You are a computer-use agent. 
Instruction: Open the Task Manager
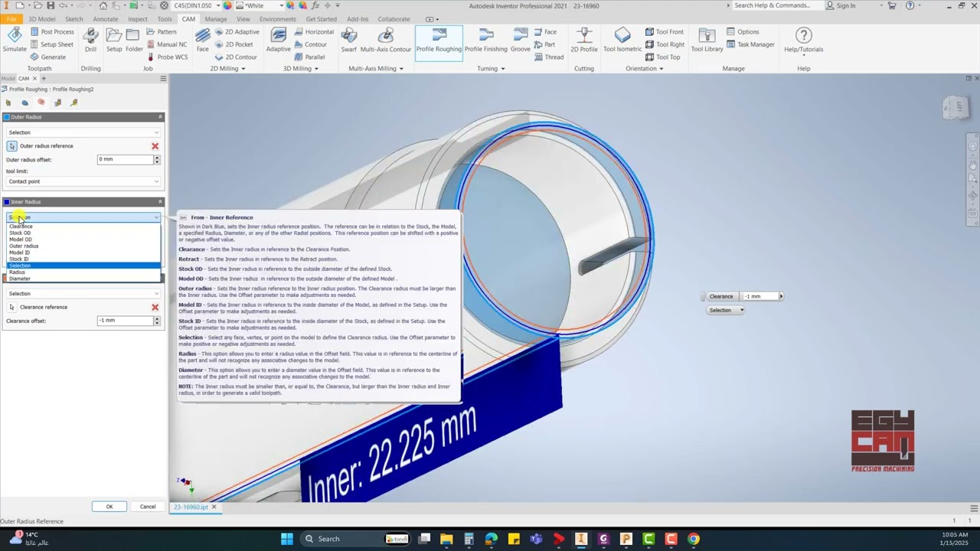[x=750, y=44]
